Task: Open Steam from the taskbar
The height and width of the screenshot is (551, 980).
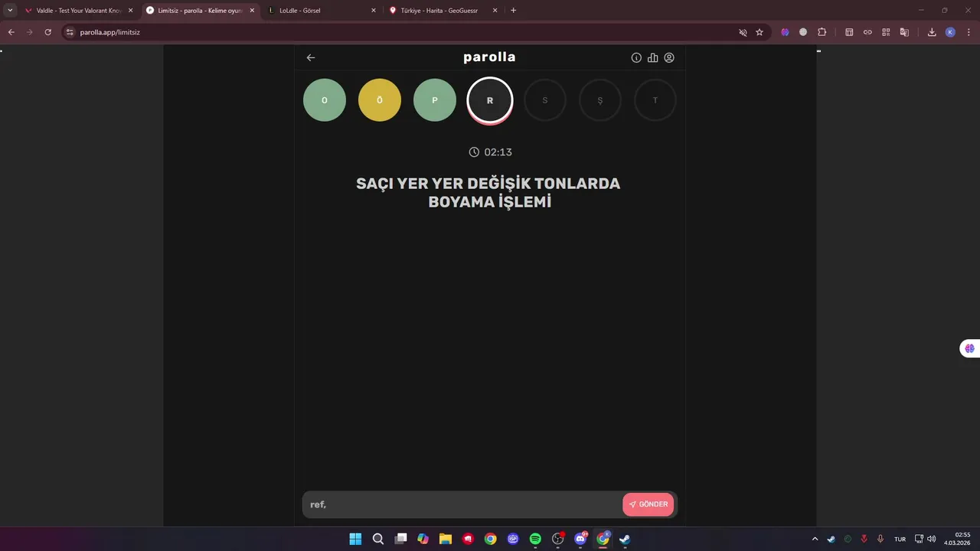Action: tap(626, 539)
